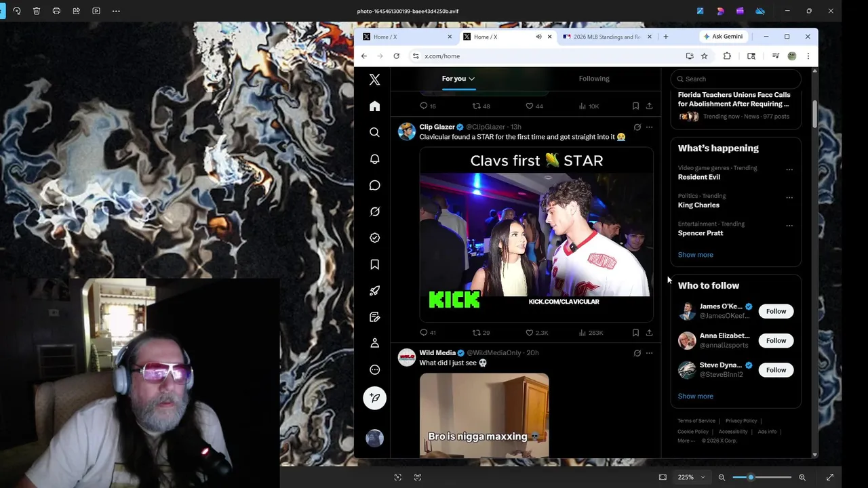Click the zoom out magnifier icon
The width and height of the screenshot is (868, 488).
click(722, 477)
